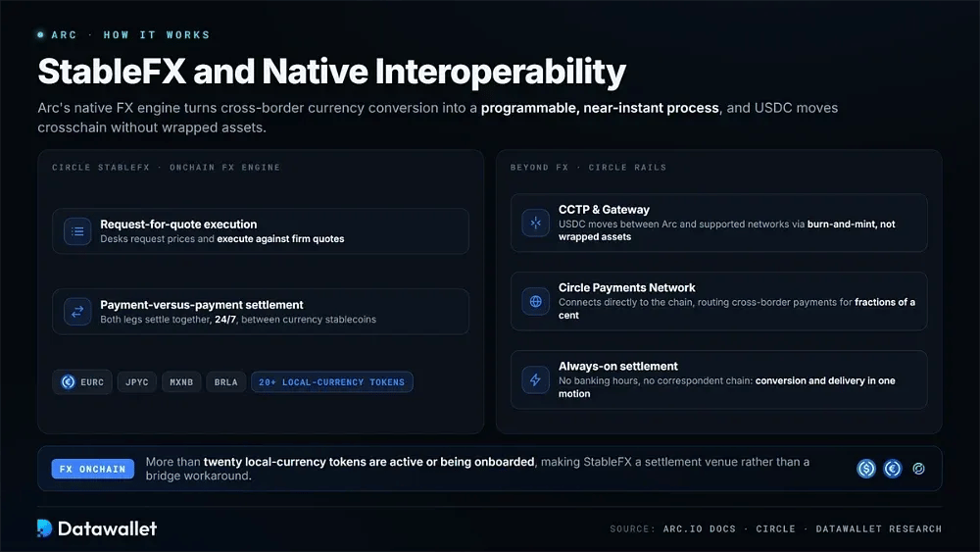The height and width of the screenshot is (552, 980).
Task: Select the EURC token chip
Action: tap(82, 382)
